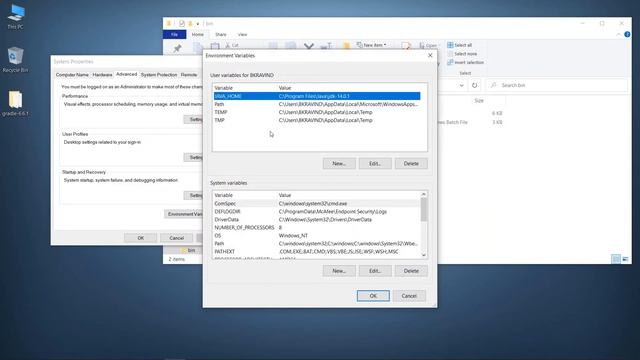Image resolution: width=640 pixels, height=360 pixels.
Task: Click the Paste icon in Explorer ribbon
Action: [215, 47]
